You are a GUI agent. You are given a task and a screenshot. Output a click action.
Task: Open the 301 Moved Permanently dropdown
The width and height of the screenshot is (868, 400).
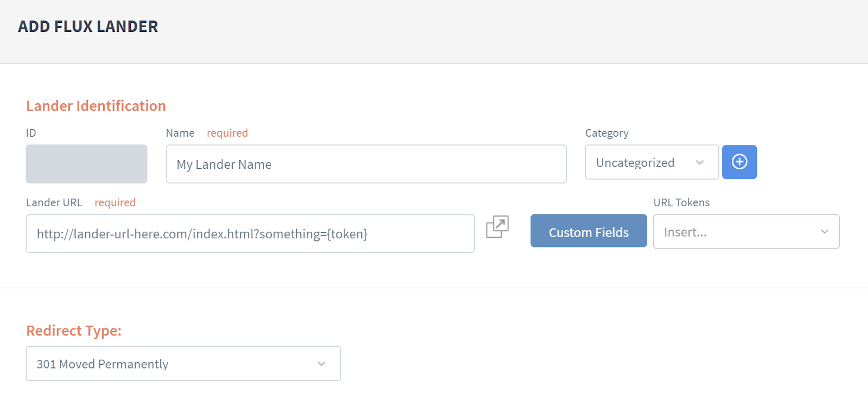[x=183, y=364]
